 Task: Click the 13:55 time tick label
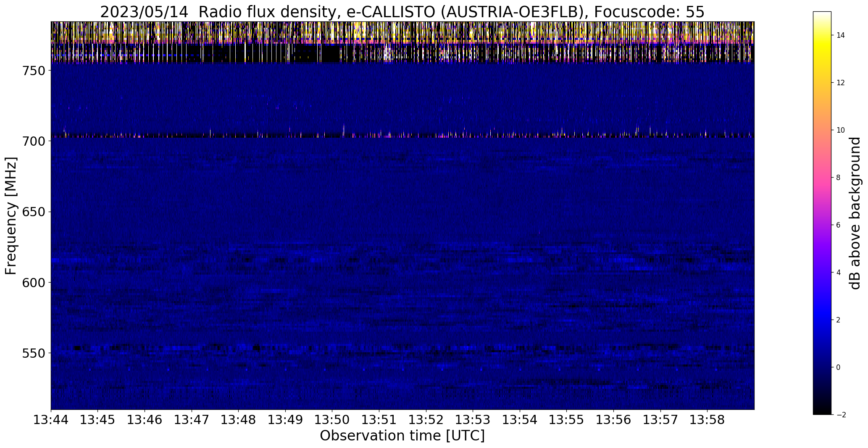click(x=567, y=420)
